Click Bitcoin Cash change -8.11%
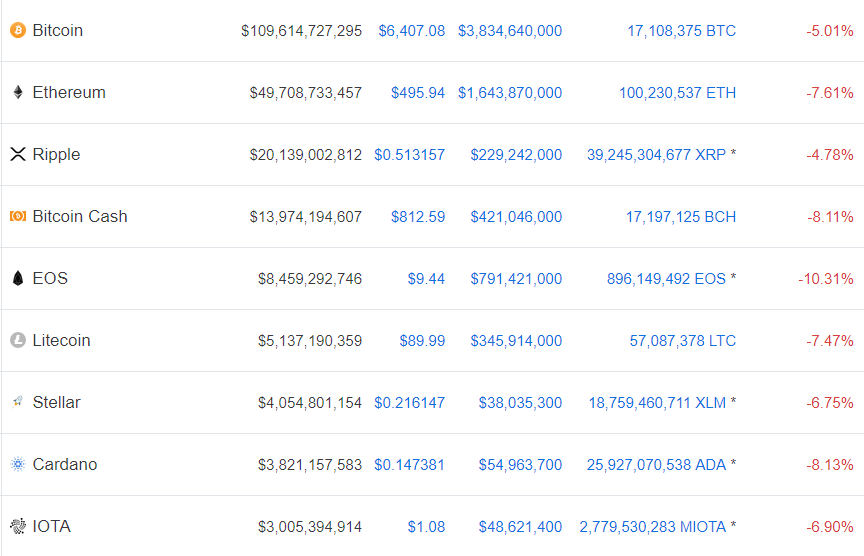864x556 pixels. point(830,217)
